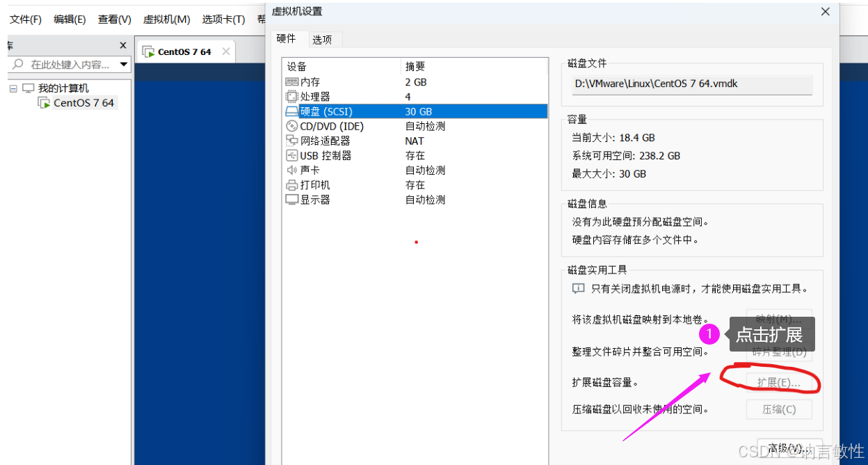The height and width of the screenshot is (465, 868).
Task: Click the 我的计算机 computer icon
Action: pyautogui.click(x=29, y=88)
